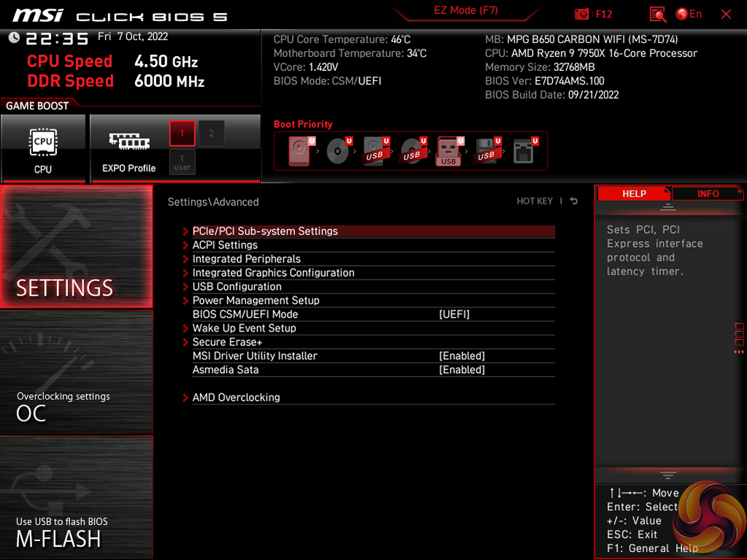This screenshot has height=560, width=747.
Task: Click the VCore: 1.420V reading
Action: 306,67
